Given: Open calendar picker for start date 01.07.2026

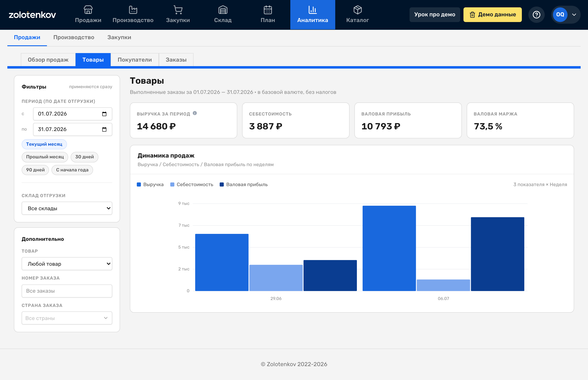Looking at the screenshot, I should click(x=104, y=114).
